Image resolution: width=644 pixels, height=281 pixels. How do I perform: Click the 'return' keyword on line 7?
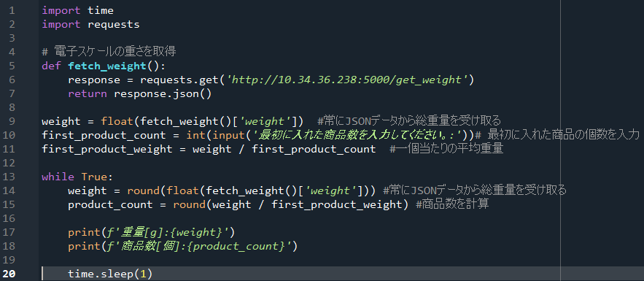pyautogui.click(x=88, y=93)
